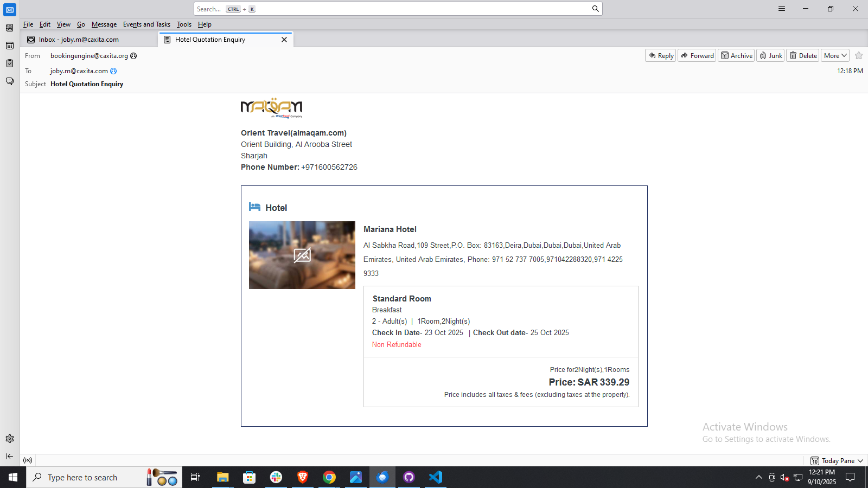Open Visual Studio Code from taskbar
Image resolution: width=868 pixels, height=488 pixels.
pyautogui.click(x=436, y=477)
